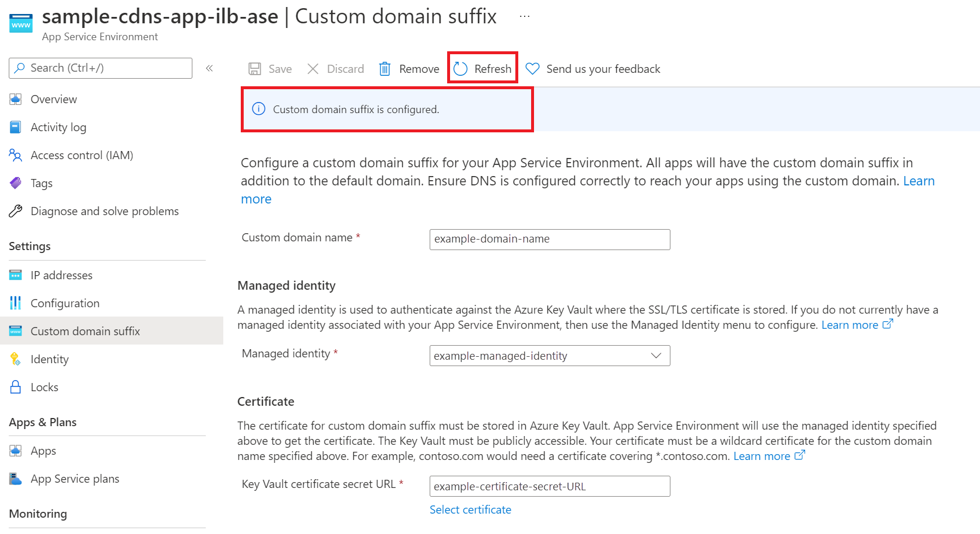Click the Apps icon in the sidebar

[16, 451]
